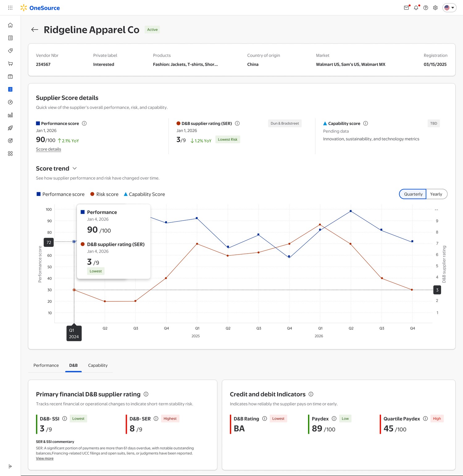
Task: Select the Q1 2024 timeline marker
Action: pyautogui.click(x=74, y=333)
